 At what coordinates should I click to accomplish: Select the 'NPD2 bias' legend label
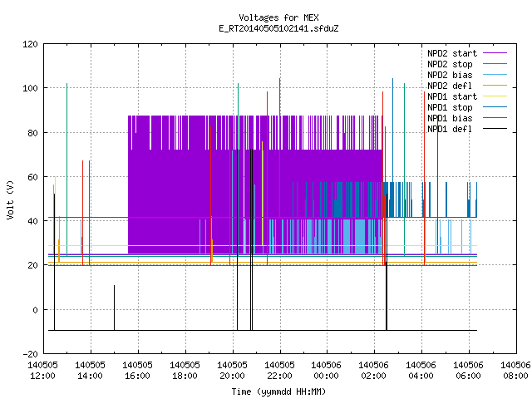click(450, 75)
